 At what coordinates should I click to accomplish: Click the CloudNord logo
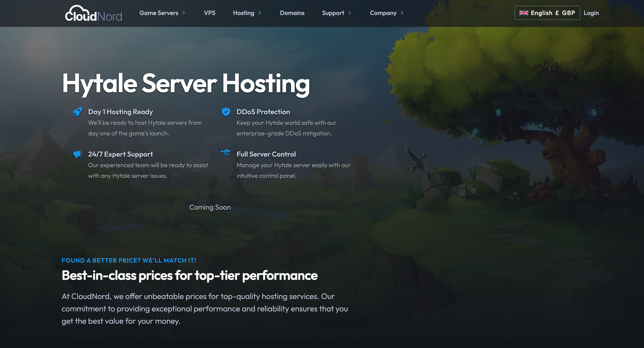93,14
